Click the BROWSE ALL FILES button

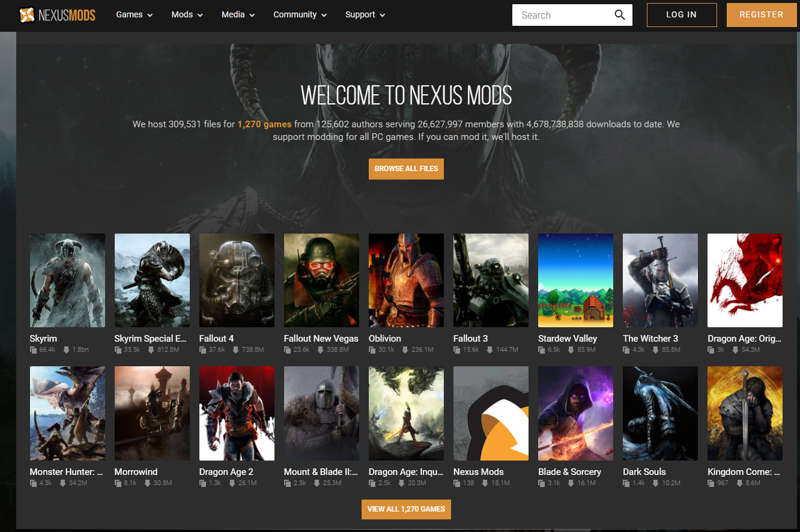[x=406, y=169]
